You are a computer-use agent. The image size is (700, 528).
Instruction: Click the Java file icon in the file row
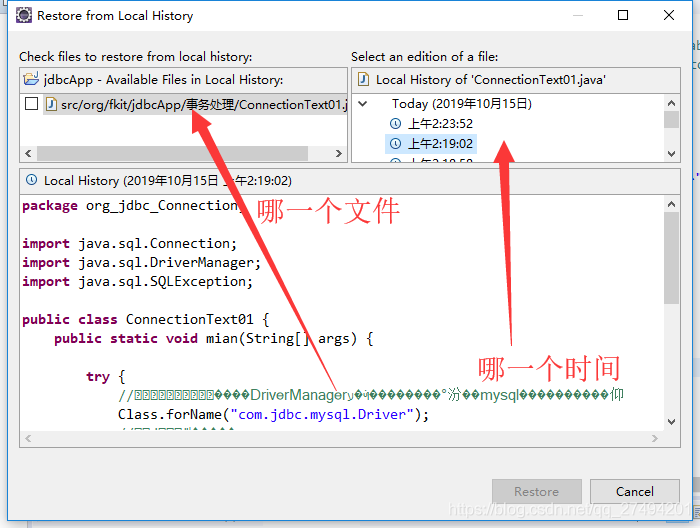click(51, 104)
